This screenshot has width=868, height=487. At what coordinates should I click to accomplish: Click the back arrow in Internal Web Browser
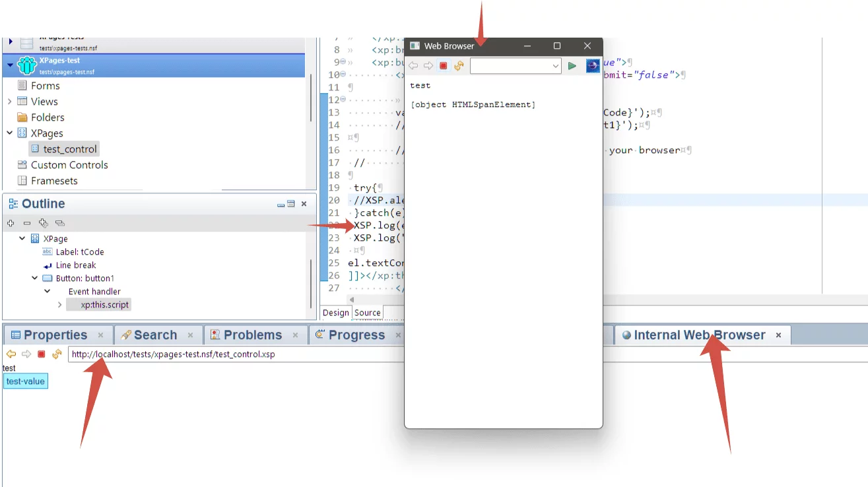[11, 354]
